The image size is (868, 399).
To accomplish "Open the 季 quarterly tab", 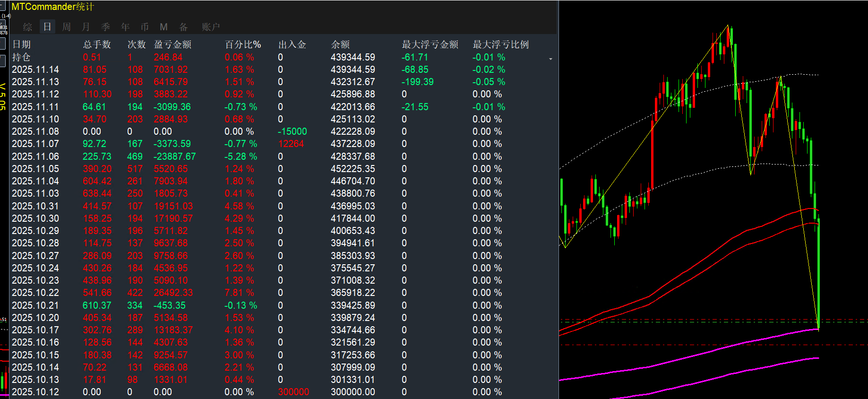I will (105, 27).
